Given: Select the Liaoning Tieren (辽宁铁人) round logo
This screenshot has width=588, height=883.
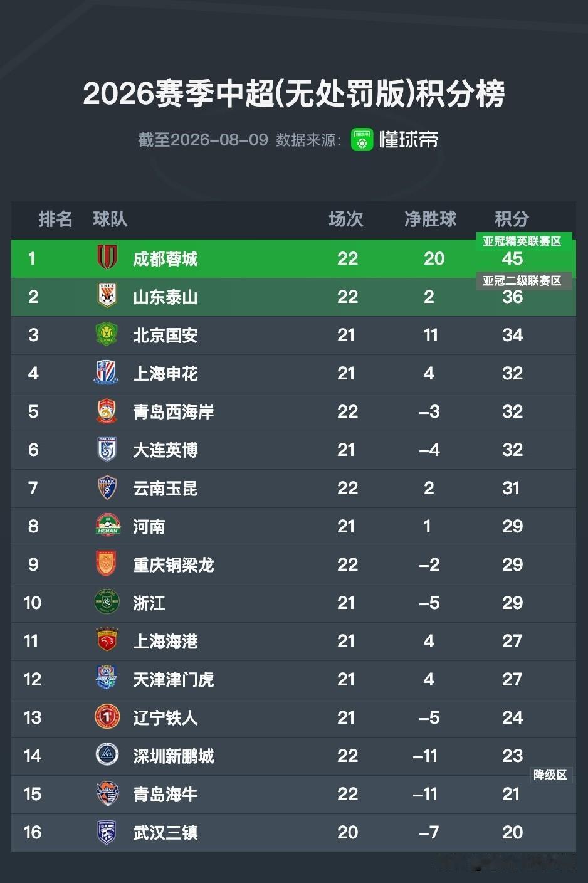Looking at the screenshot, I should click(x=107, y=717).
